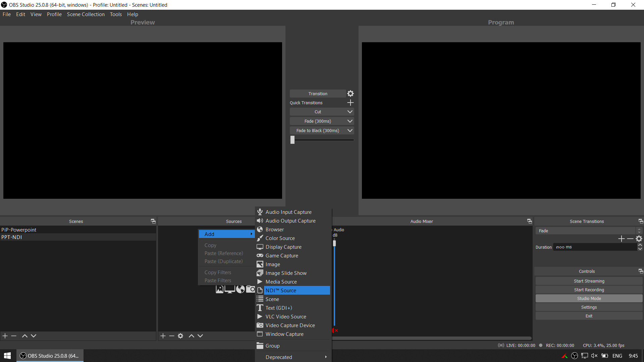This screenshot has height=362, width=644.
Task: Add a quick transition with the plus icon
Action: point(350,103)
